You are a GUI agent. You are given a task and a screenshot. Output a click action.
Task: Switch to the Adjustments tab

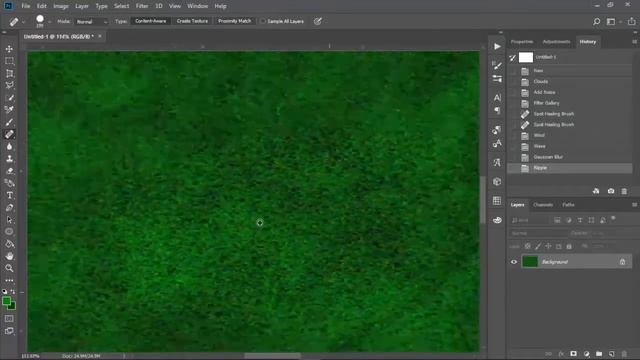click(556, 42)
